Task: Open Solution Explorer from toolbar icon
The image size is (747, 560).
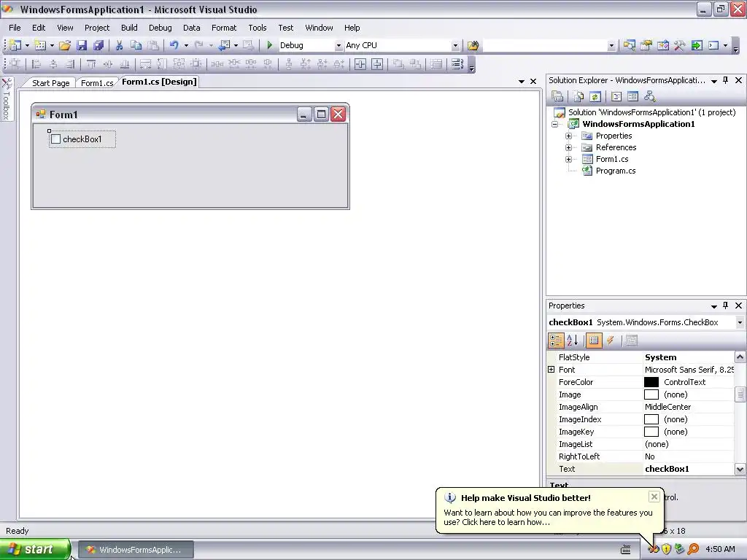Action: (630, 45)
